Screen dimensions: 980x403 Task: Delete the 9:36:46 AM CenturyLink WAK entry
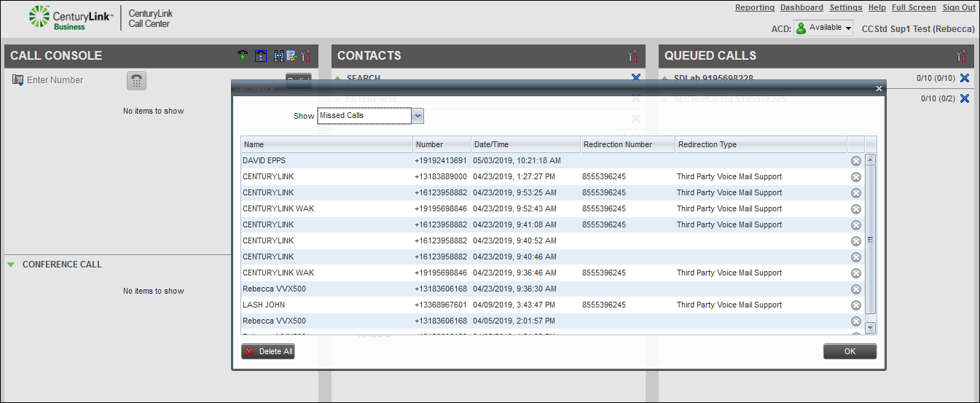coord(856,273)
